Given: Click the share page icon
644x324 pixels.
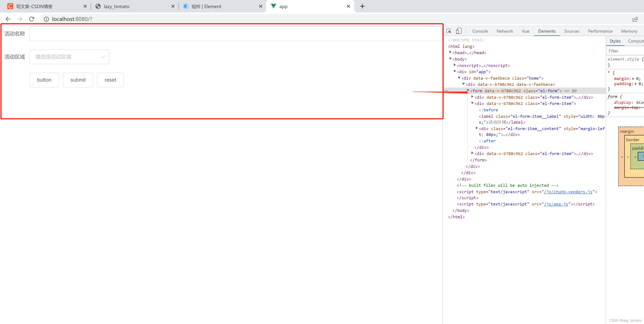Looking at the screenshot, I should click(x=635, y=19).
